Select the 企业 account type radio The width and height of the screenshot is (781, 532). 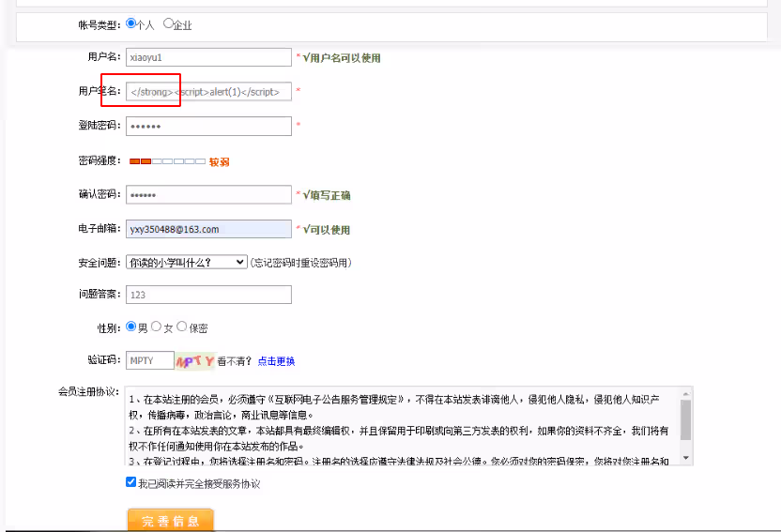click(x=169, y=23)
